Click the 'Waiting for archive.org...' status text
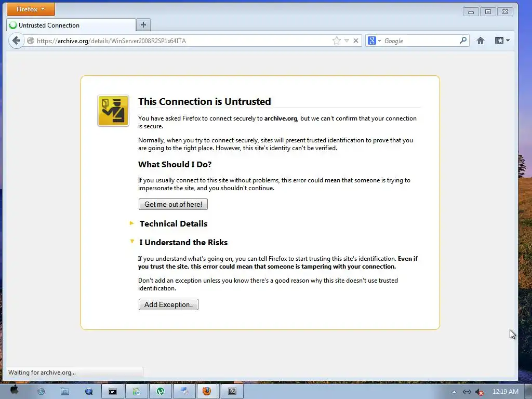532x399 pixels. (x=42, y=372)
